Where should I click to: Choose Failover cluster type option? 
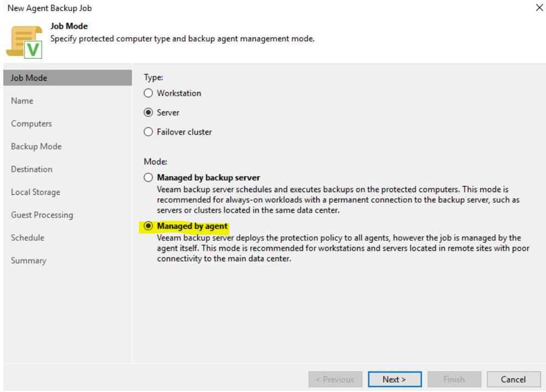pos(148,132)
